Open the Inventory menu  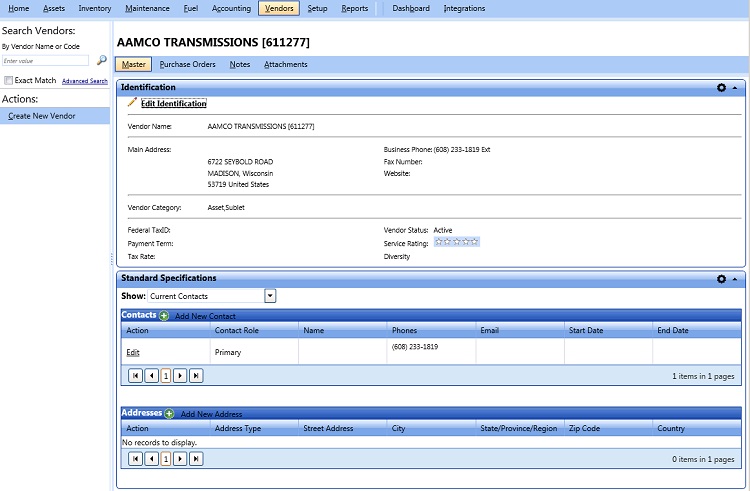pos(95,8)
